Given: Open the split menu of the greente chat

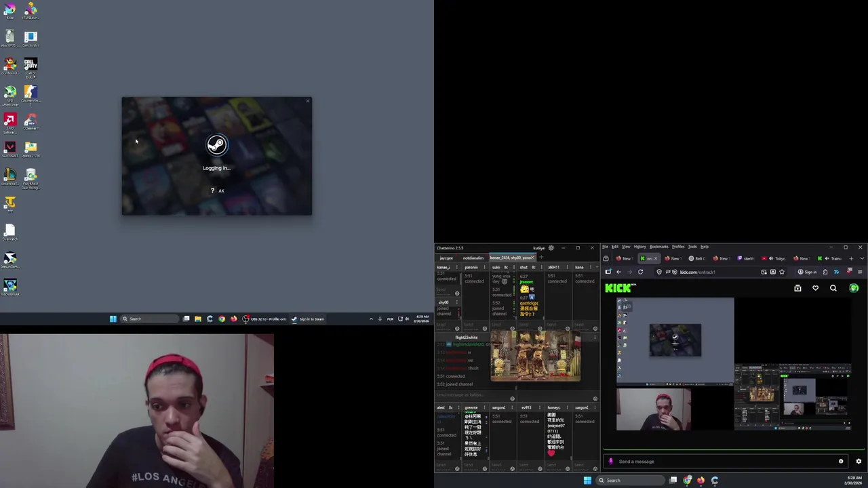Looking at the screenshot, I should point(484,407).
